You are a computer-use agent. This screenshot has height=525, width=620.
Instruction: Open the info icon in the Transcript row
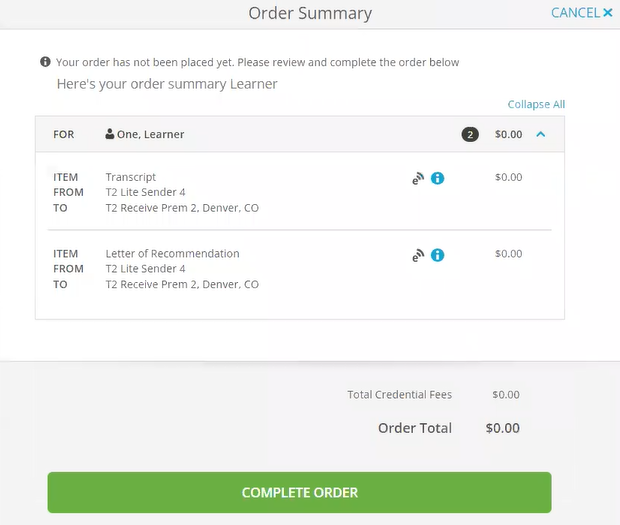(437, 179)
